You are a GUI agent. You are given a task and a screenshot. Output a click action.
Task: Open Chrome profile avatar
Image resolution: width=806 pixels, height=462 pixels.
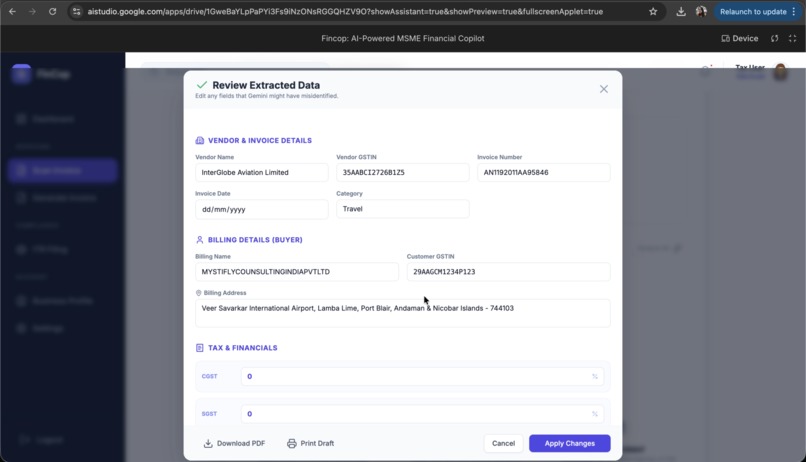pos(701,11)
